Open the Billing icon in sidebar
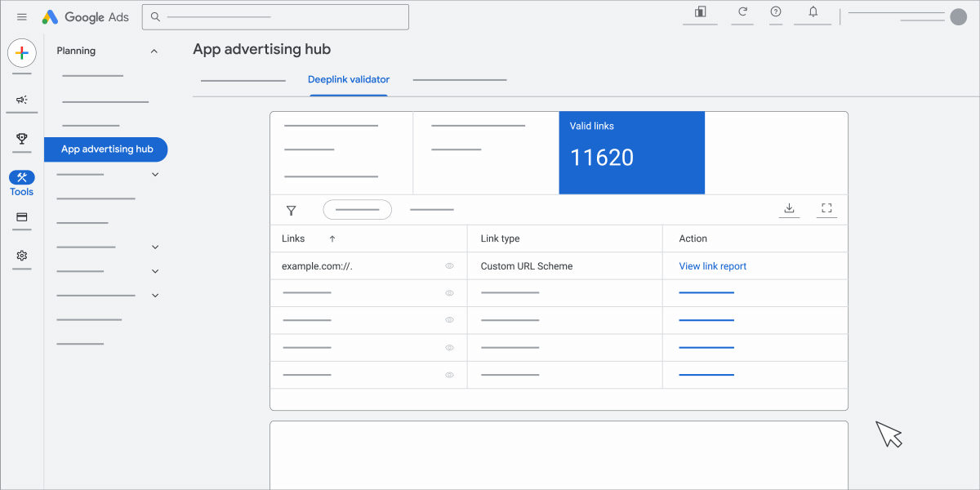This screenshot has width=980, height=490. pyautogui.click(x=21, y=218)
